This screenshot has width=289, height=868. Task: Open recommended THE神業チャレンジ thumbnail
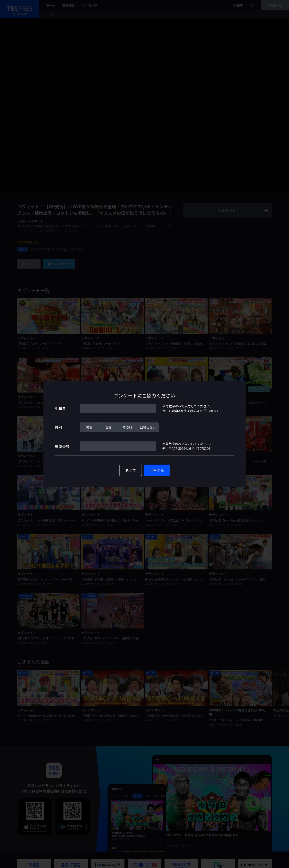(240, 688)
